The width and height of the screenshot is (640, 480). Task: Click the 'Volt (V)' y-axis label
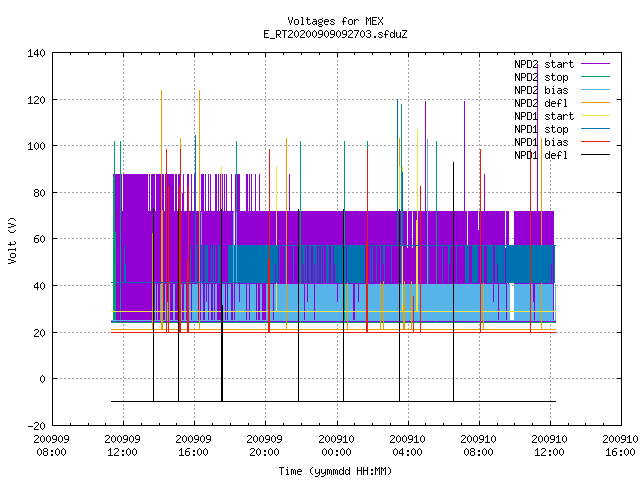point(12,240)
